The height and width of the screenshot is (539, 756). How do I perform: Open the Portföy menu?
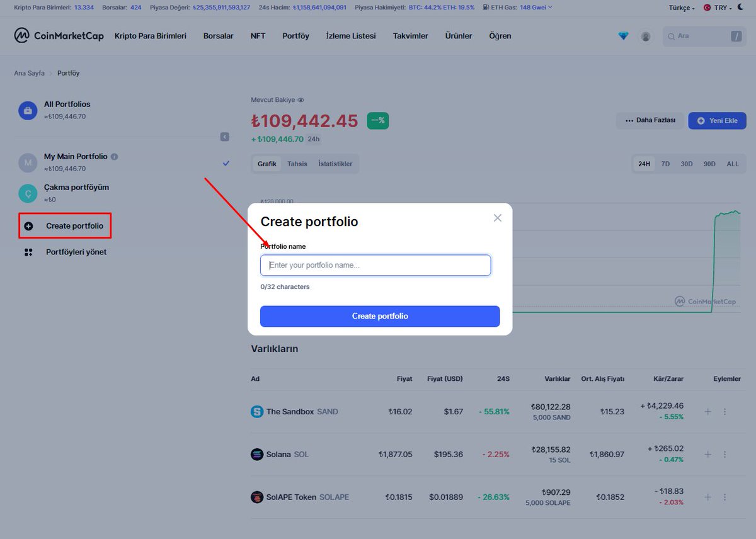tap(296, 36)
